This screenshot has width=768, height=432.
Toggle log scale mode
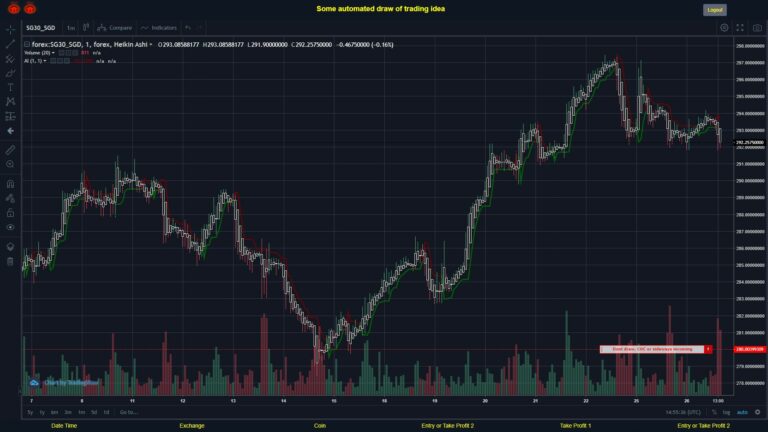[726, 412]
